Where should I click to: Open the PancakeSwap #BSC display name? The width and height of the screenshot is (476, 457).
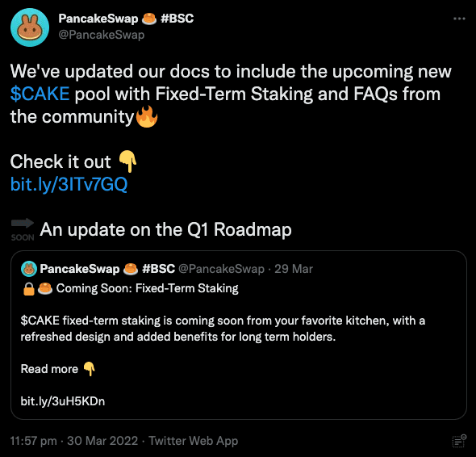[x=126, y=19]
